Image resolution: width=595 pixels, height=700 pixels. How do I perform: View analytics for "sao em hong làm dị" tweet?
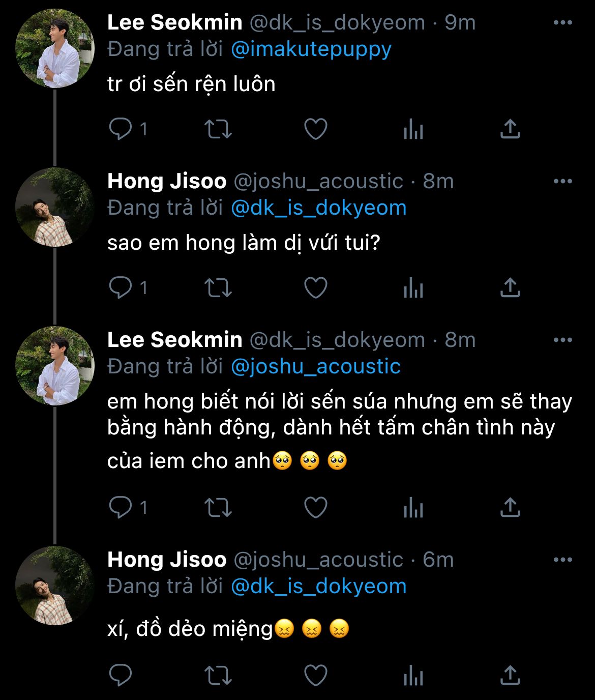(x=413, y=288)
